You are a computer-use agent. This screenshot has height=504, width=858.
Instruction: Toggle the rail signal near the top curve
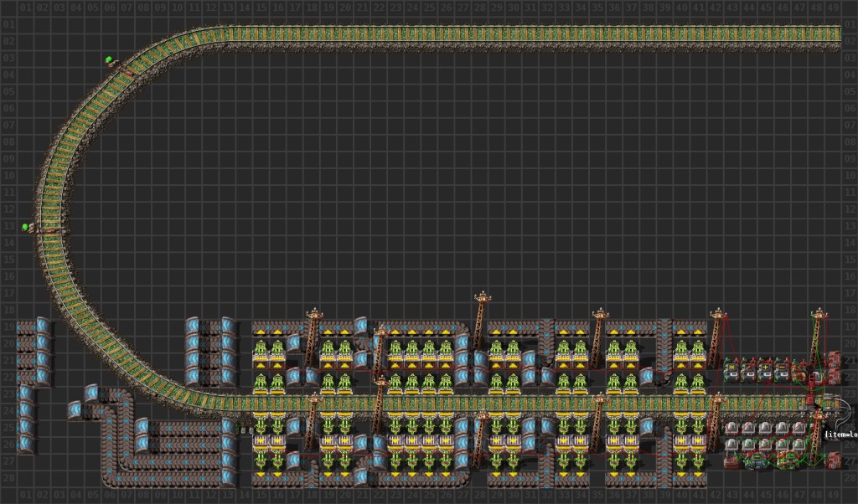point(110,59)
